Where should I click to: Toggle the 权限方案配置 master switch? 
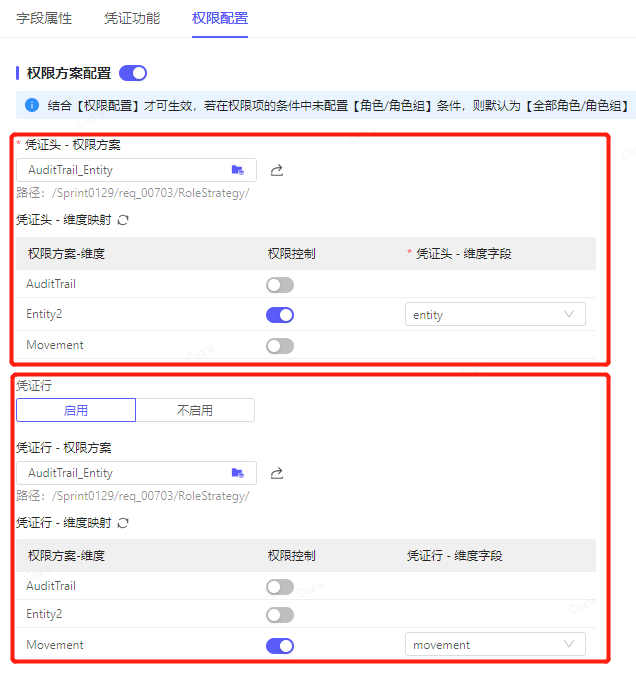pyautogui.click(x=133, y=73)
